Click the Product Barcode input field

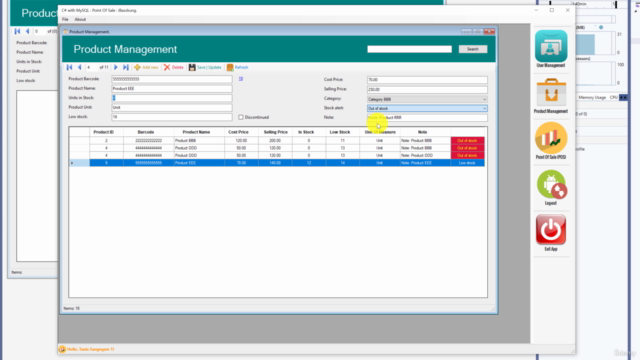[x=172, y=79]
